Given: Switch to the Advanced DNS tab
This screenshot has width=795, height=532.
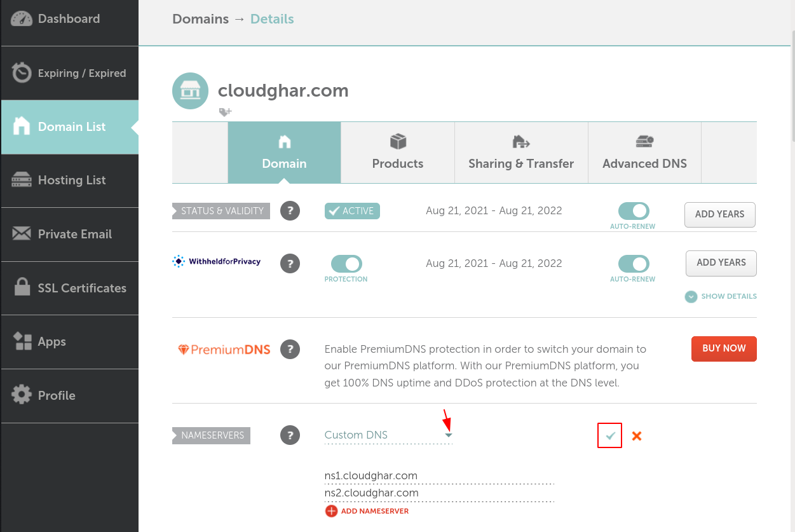Looking at the screenshot, I should click(644, 153).
